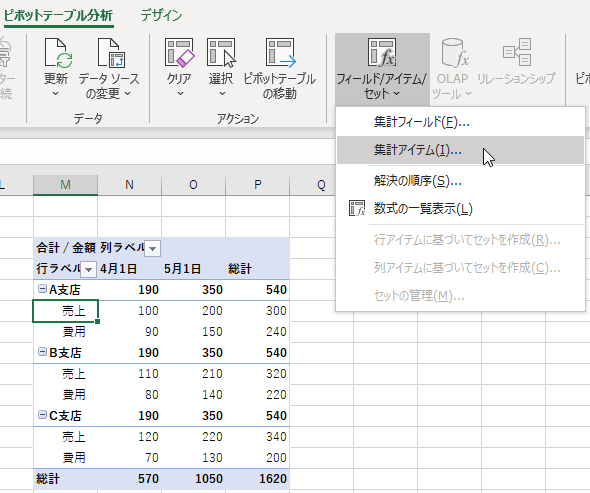Choose 解決の順序(S)... menu item
590x493 pixels.
(x=460, y=181)
